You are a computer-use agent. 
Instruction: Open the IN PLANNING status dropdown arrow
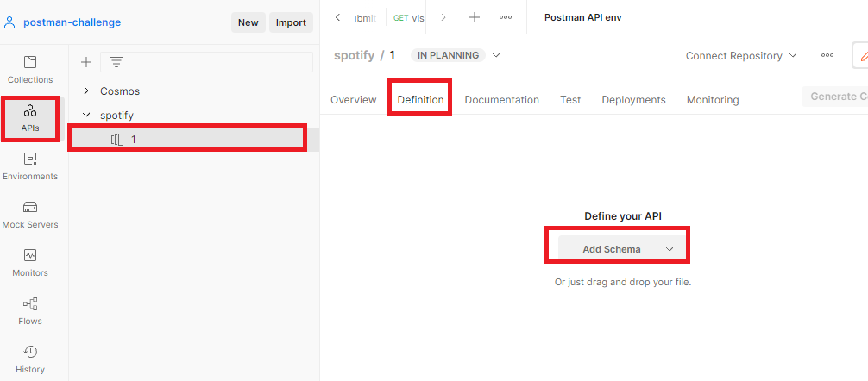pyautogui.click(x=496, y=55)
